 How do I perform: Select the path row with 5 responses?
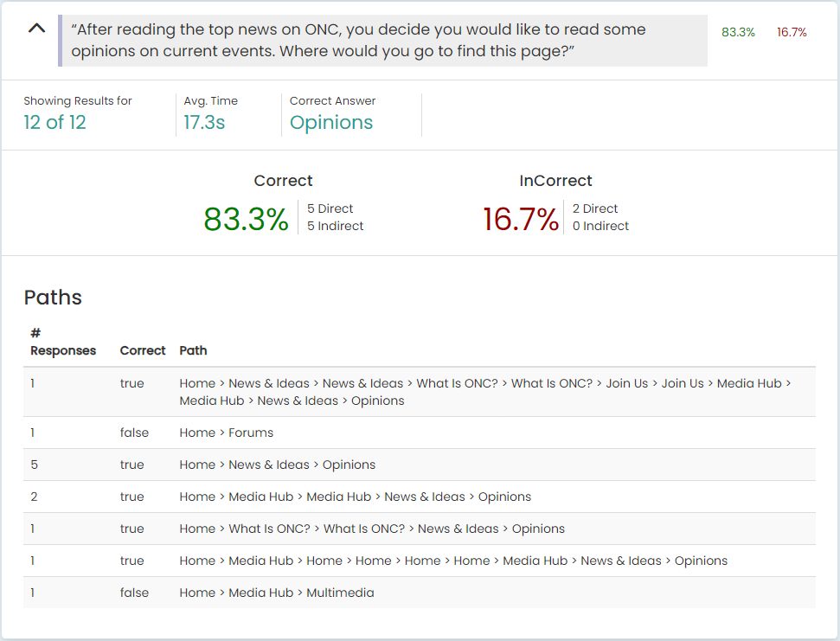tap(420, 465)
